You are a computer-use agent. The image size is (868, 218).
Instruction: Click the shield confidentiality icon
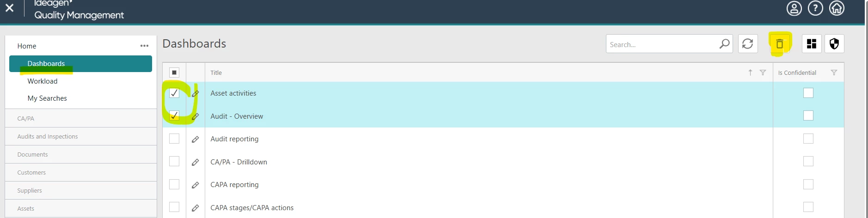834,44
